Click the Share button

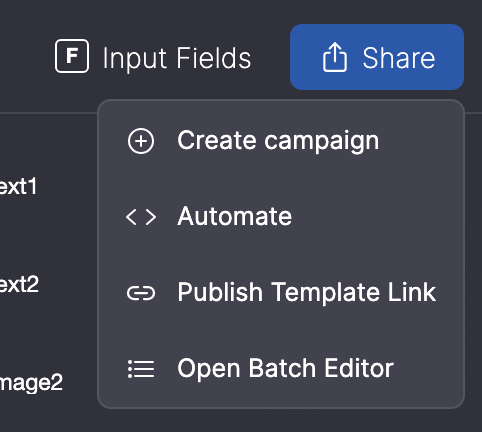click(377, 57)
